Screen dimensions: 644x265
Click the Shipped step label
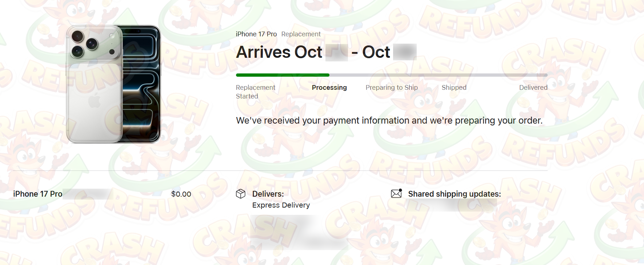454,88
